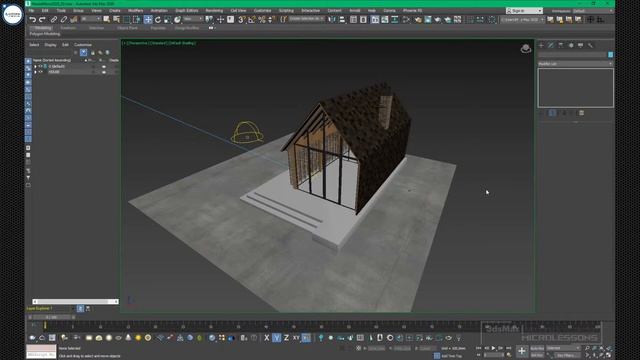Click Set Key button

coord(537,355)
